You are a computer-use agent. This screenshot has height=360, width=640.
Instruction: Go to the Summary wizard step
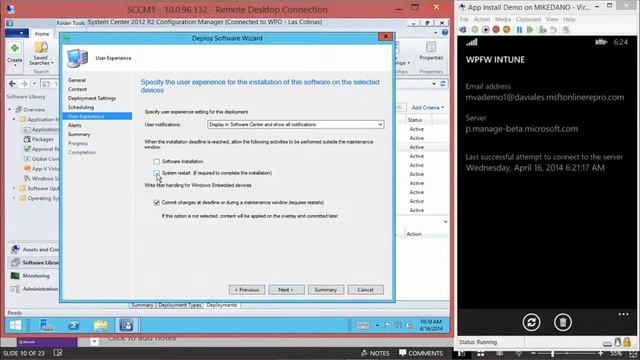coord(79,134)
